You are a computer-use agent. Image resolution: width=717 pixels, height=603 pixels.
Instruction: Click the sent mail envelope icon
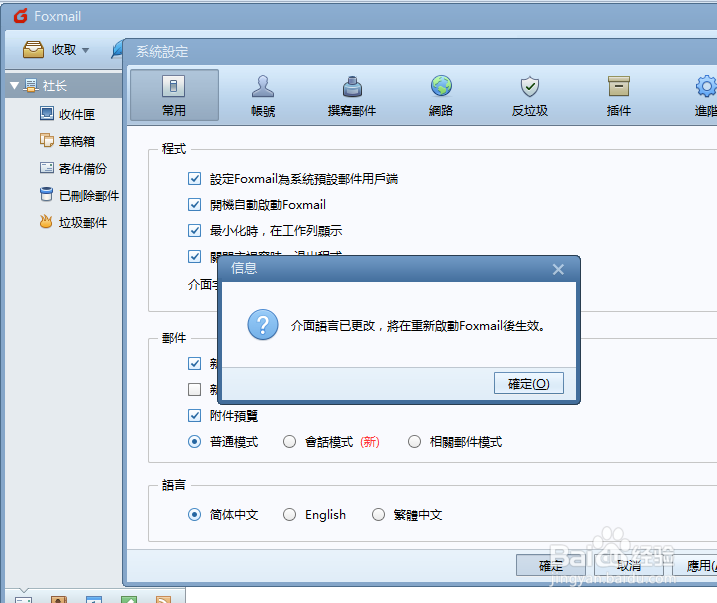point(47,168)
